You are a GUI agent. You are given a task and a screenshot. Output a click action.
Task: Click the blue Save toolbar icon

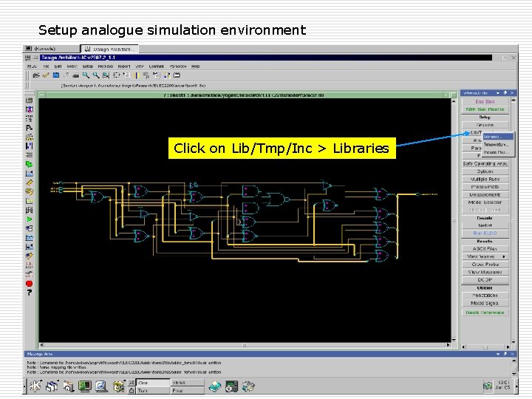coord(56,75)
